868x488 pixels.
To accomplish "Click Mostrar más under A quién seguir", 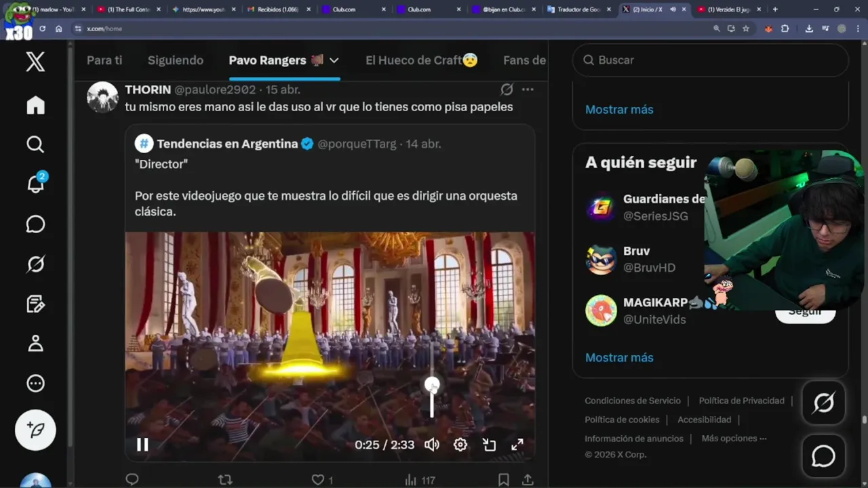I will (x=619, y=357).
